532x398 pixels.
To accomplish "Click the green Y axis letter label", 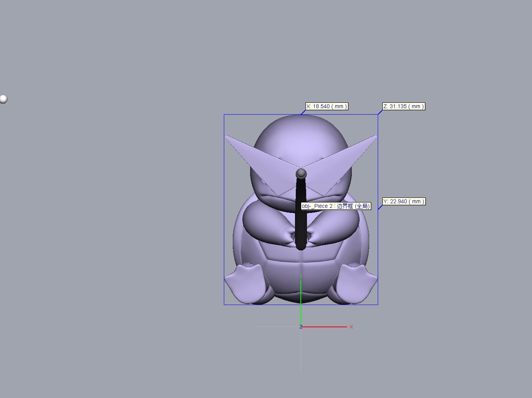I will tap(301, 277).
